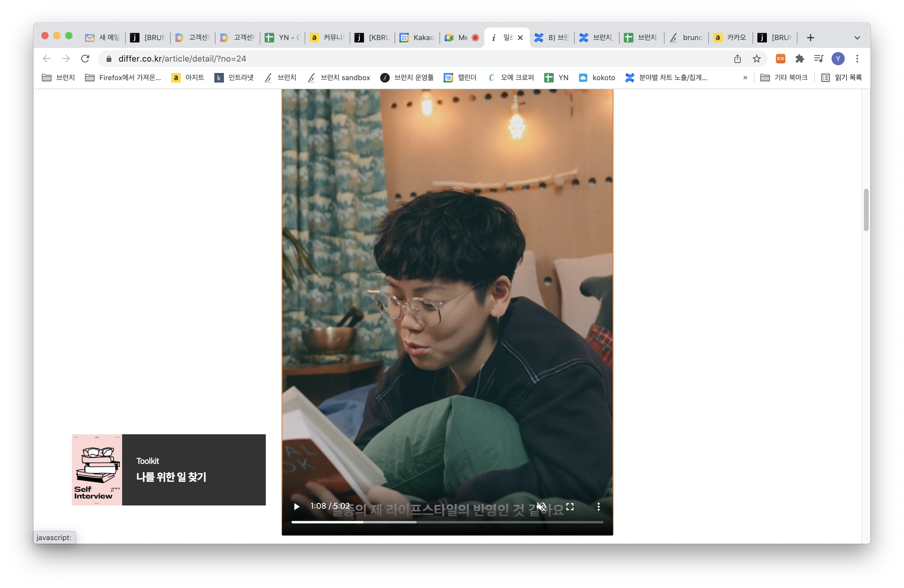Viewport: 904px width, 588px height.
Task: Open video more options menu
Action: (x=598, y=506)
